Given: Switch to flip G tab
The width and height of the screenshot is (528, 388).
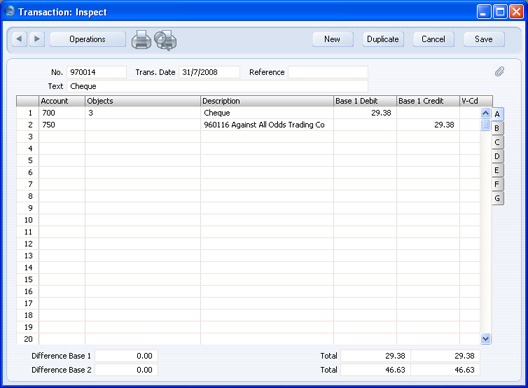Looking at the screenshot, I should (497, 198).
